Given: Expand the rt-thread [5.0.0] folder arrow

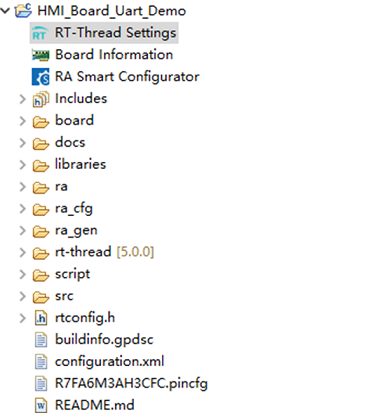Looking at the screenshot, I should [23, 252].
